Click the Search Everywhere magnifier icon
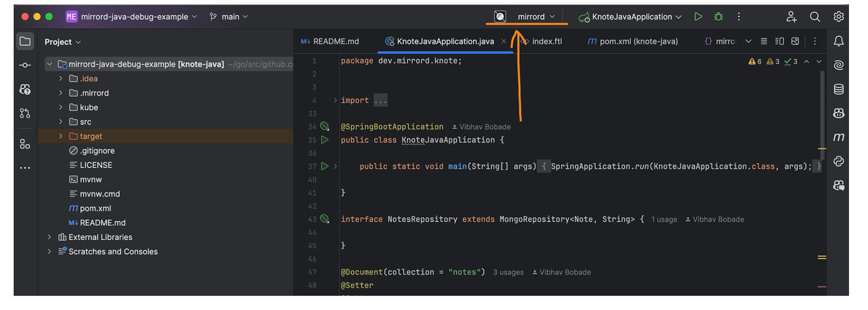The image size is (868, 310). pos(815,17)
